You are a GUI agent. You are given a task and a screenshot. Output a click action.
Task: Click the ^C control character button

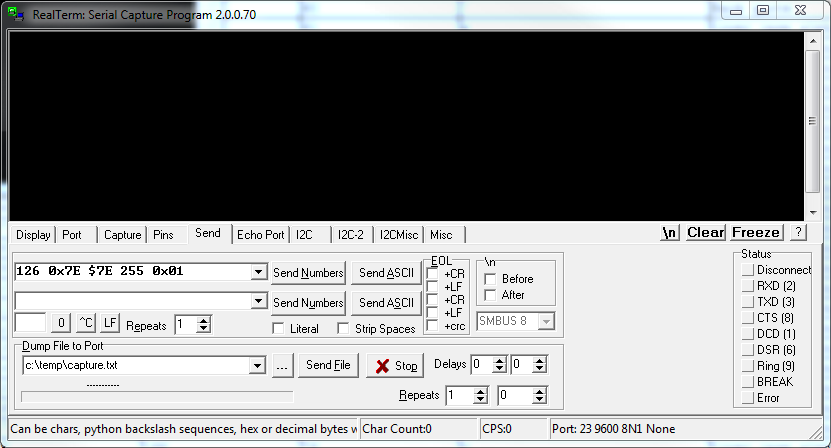pos(86,322)
